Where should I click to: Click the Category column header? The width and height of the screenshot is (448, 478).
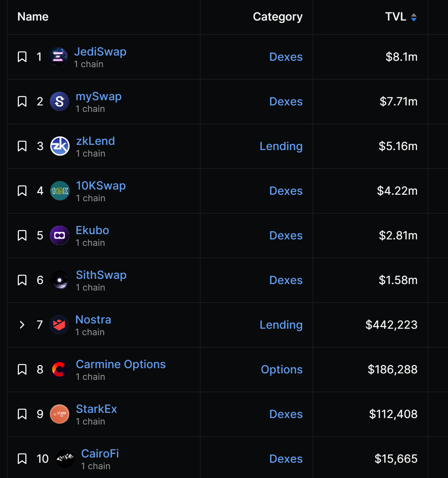(277, 16)
